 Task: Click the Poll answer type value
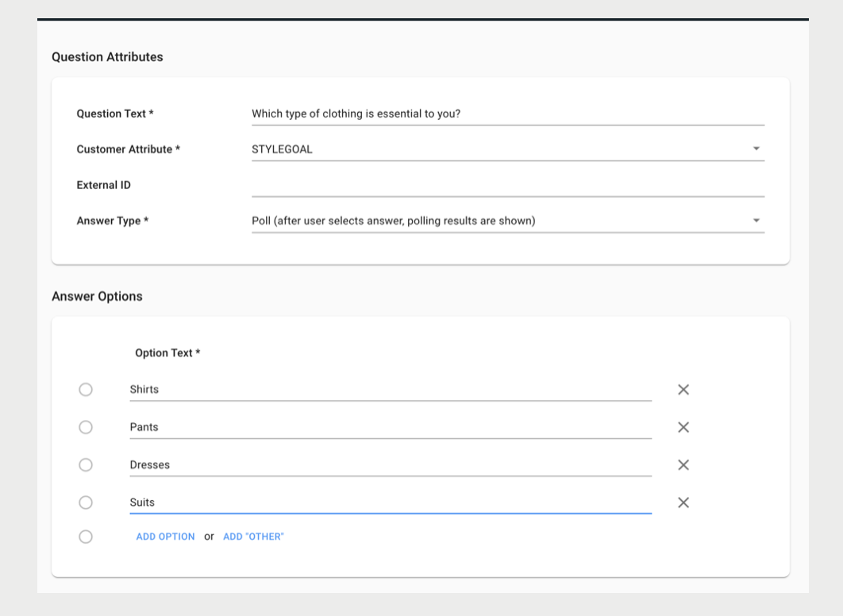[x=394, y=221]
